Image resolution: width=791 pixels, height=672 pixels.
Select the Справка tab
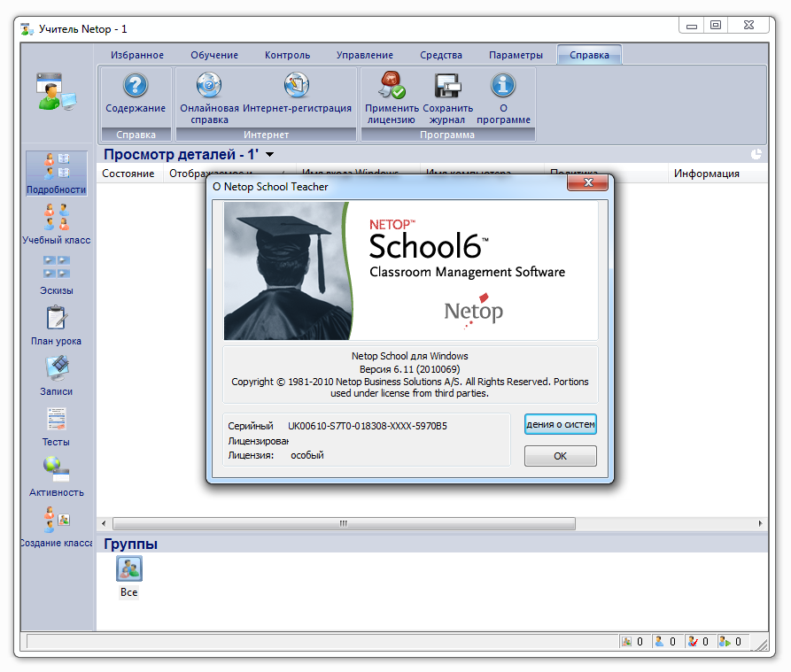[x=589, y=55]
